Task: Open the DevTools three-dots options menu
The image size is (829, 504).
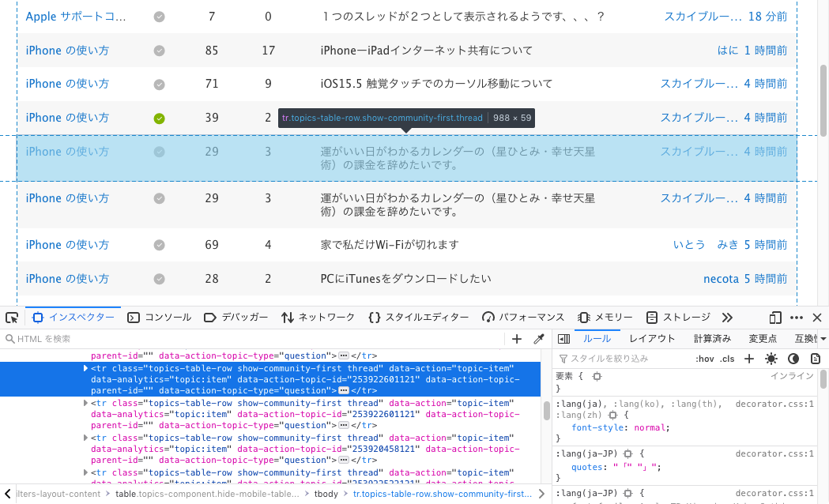Action: (x=797, y=318)
